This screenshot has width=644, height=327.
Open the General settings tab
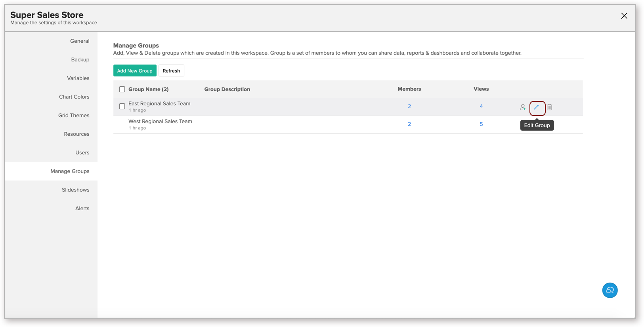click(x=80, y=41)
